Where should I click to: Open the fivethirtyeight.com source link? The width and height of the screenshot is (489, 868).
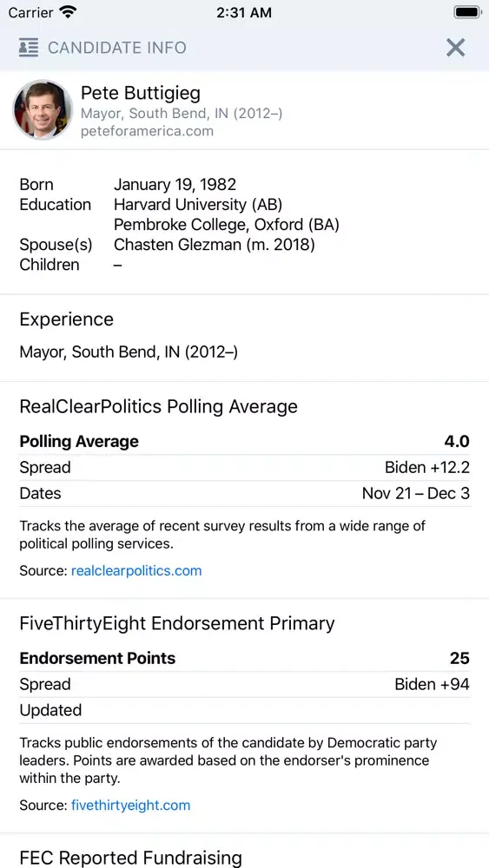(130, 805)
